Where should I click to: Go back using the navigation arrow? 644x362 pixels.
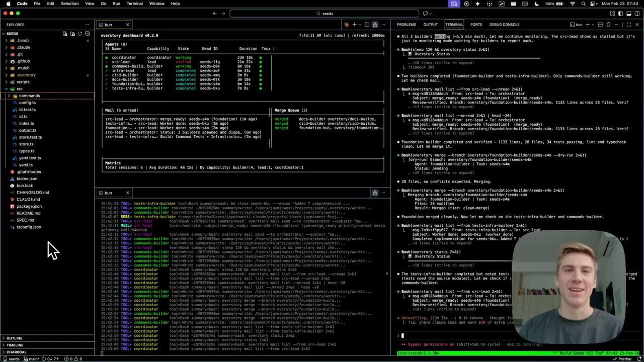[215, 14]
